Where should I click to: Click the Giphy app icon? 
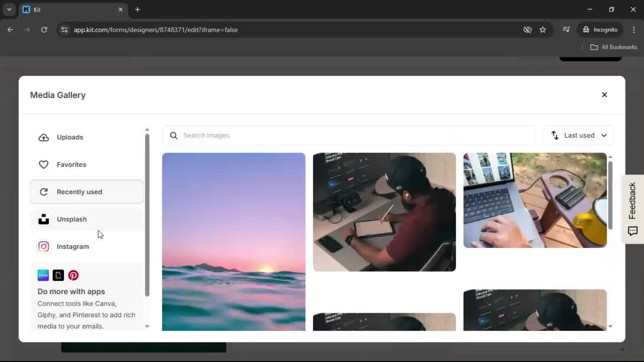58,275
